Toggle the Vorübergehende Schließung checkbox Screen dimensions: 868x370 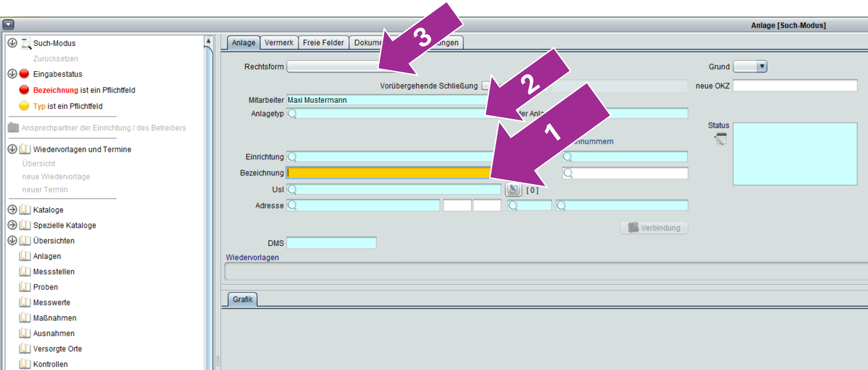coord(486,86)
